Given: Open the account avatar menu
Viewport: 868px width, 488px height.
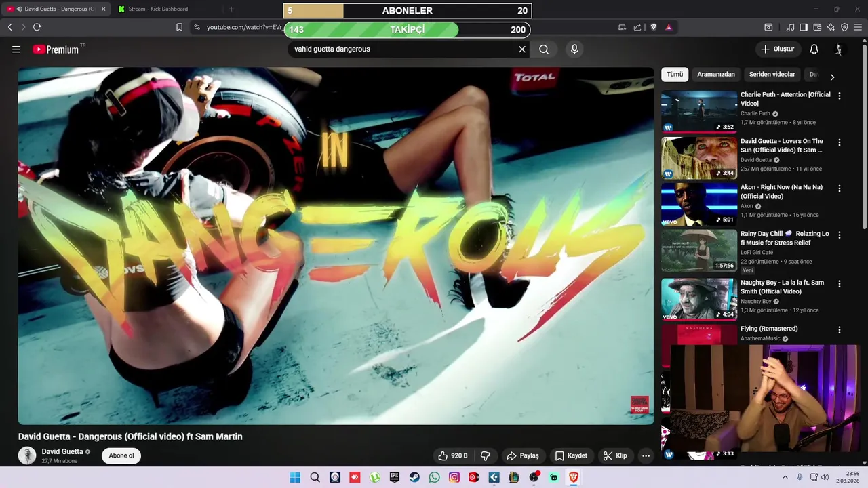Looking at the screenshot, I should (839, 49).
